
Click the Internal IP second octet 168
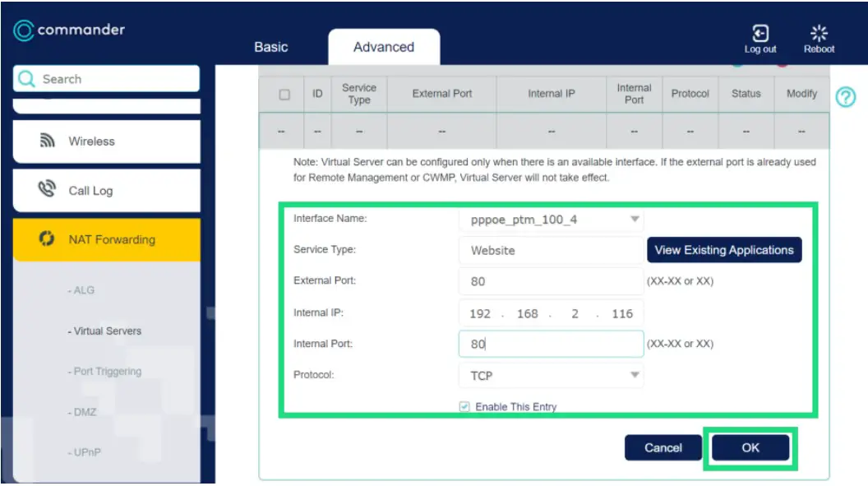point(527,314)
